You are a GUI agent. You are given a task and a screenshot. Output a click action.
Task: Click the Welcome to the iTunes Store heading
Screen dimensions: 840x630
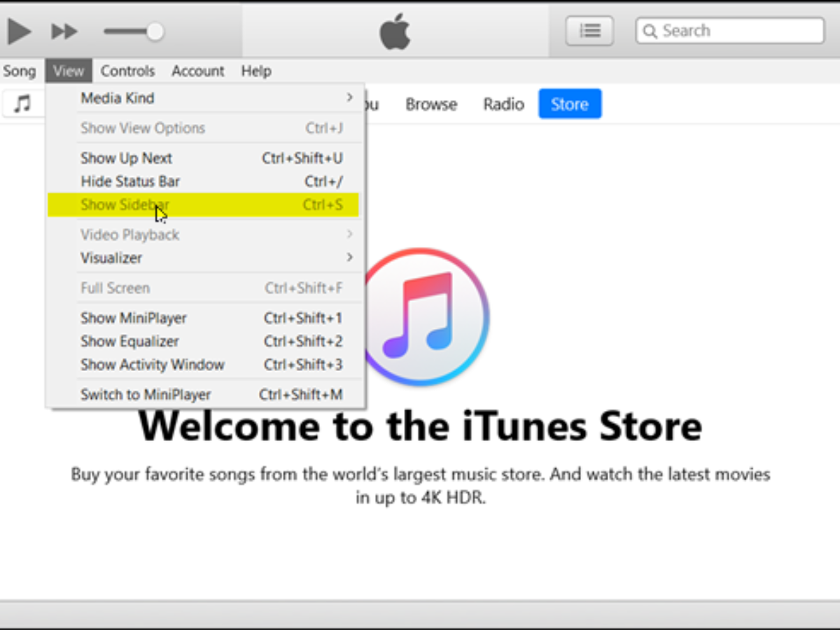tap(420, 425)
